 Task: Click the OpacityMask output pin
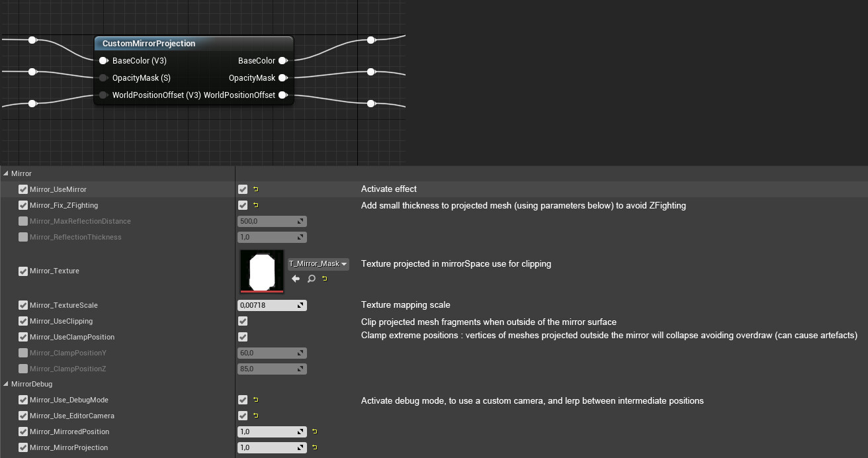click(x=282, y=78)
